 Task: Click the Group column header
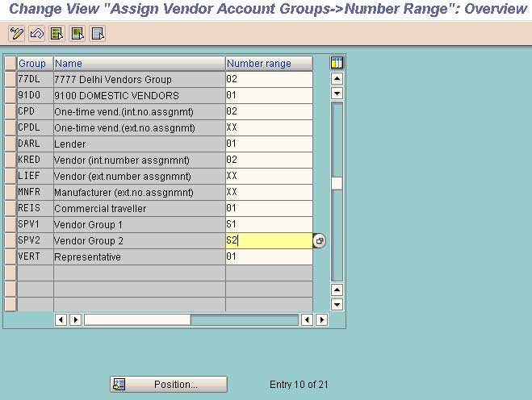coord(36,64)
